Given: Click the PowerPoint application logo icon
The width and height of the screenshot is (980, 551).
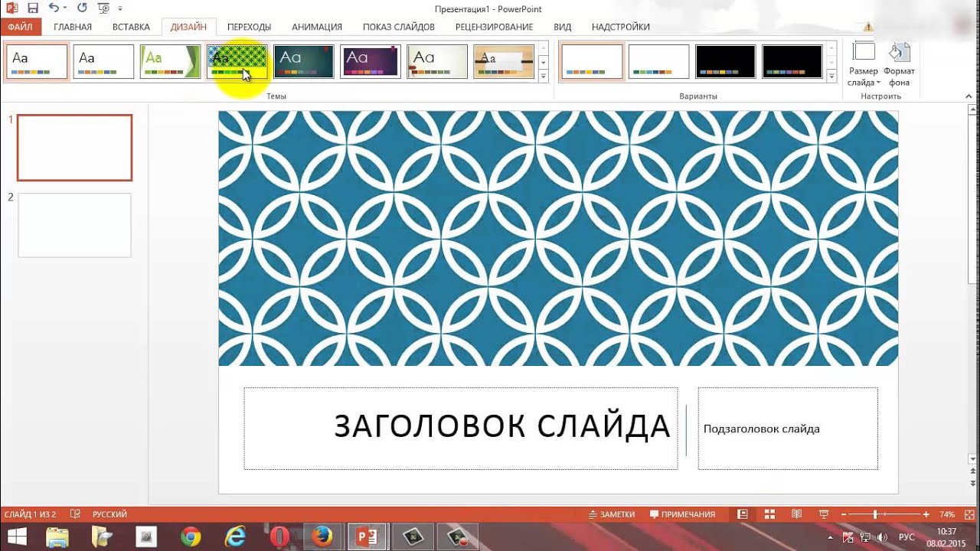Looking at the screenshot, I should (x=11, y=8).
